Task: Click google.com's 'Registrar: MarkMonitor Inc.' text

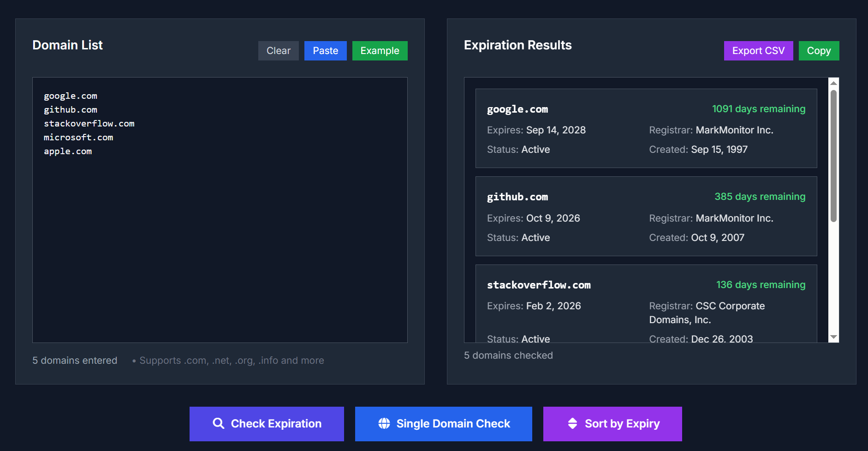Action: 711,130
